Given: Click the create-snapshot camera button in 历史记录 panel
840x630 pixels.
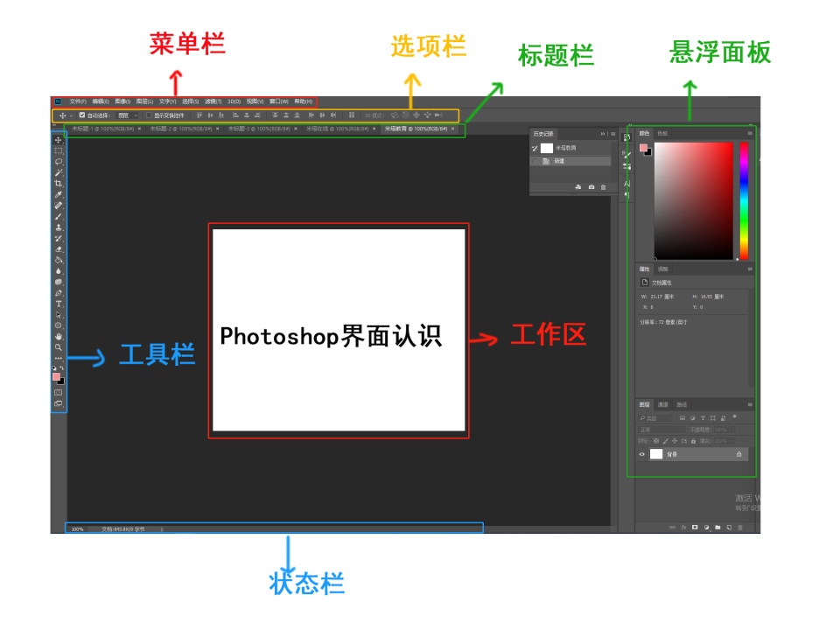Looking at the screenshot, I should (x=591, y=187).
